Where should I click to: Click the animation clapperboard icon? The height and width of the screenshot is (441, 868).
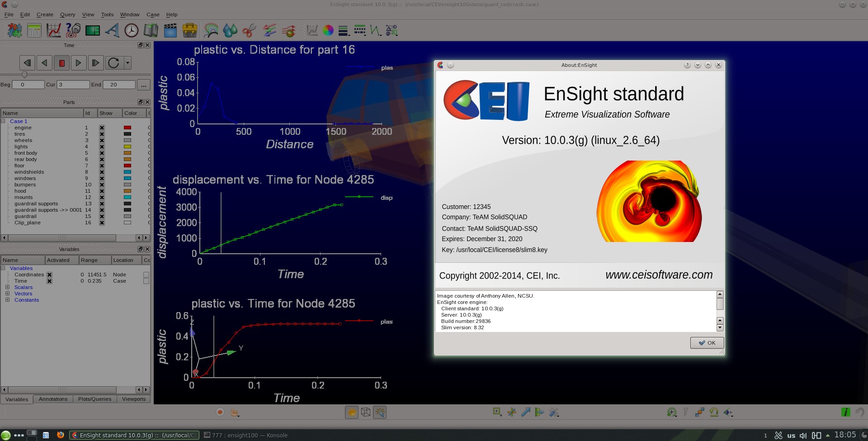pyautogui.click(x=170, y=31)
